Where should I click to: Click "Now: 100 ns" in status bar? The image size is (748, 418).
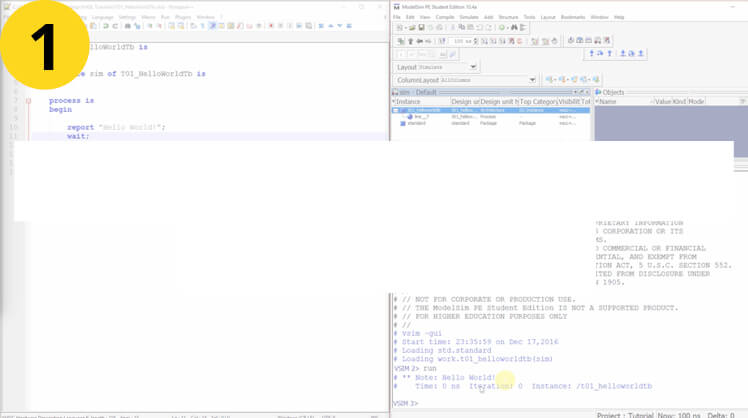click(x=679, y=415)
